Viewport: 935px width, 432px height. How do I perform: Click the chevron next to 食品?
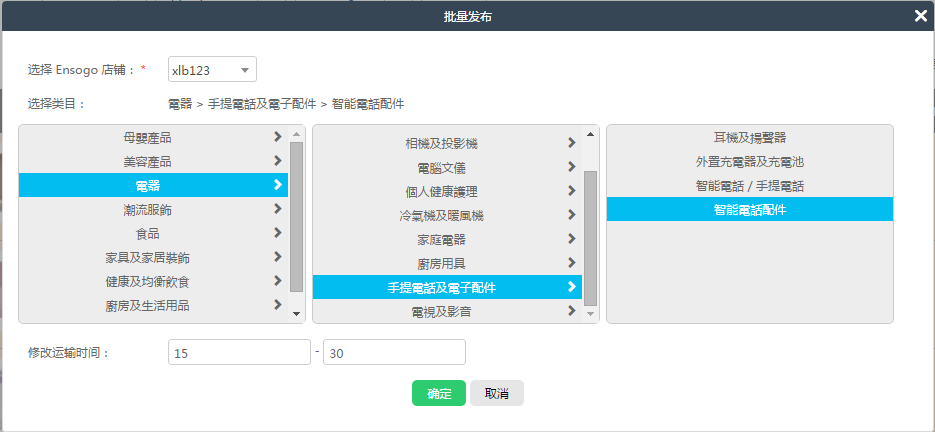[277, 233]
